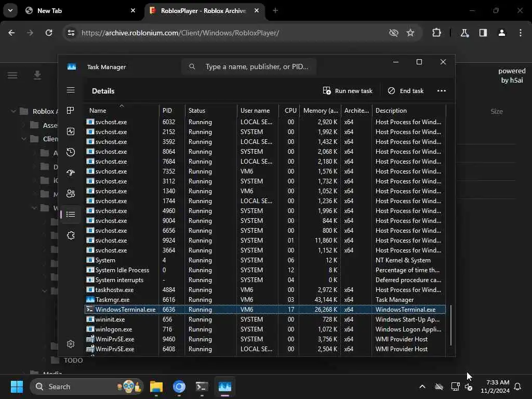Viewport: 532px width, 399px height.
Task: Click the browser address bar URL
Action: pyautogui.click(x=180, y=33)
